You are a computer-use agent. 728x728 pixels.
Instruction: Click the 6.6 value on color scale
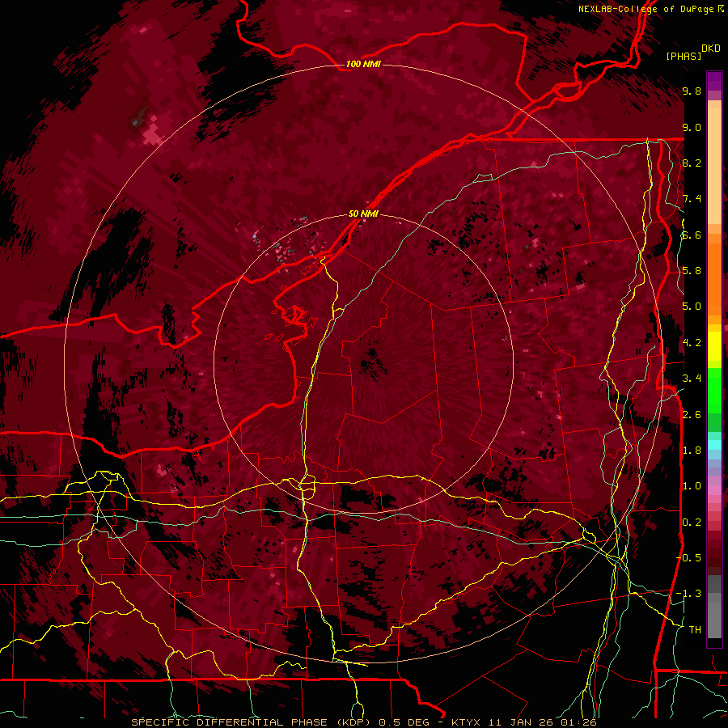pos(692,235)
